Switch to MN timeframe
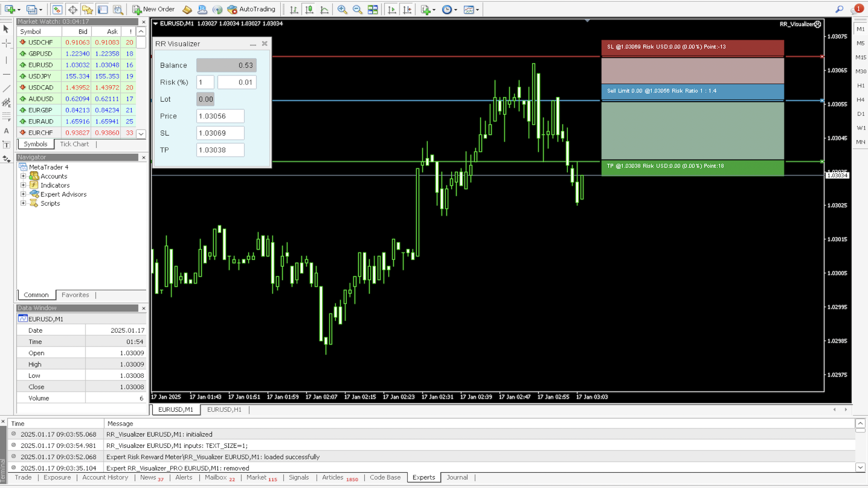 (860, 142)
